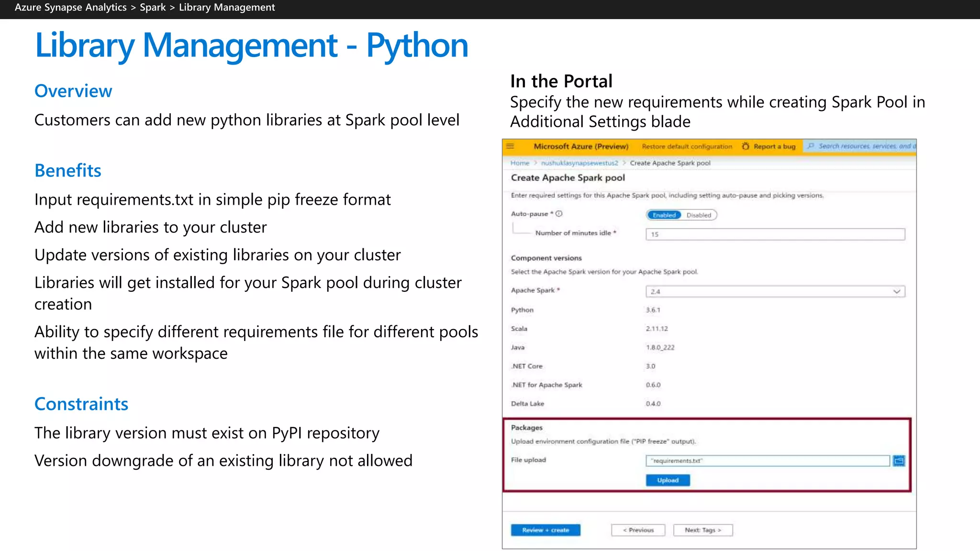The height and width of the screenshot is (551, 980).
Task: Select the Scala version value 2.11.12
Action: click(657, 329)
